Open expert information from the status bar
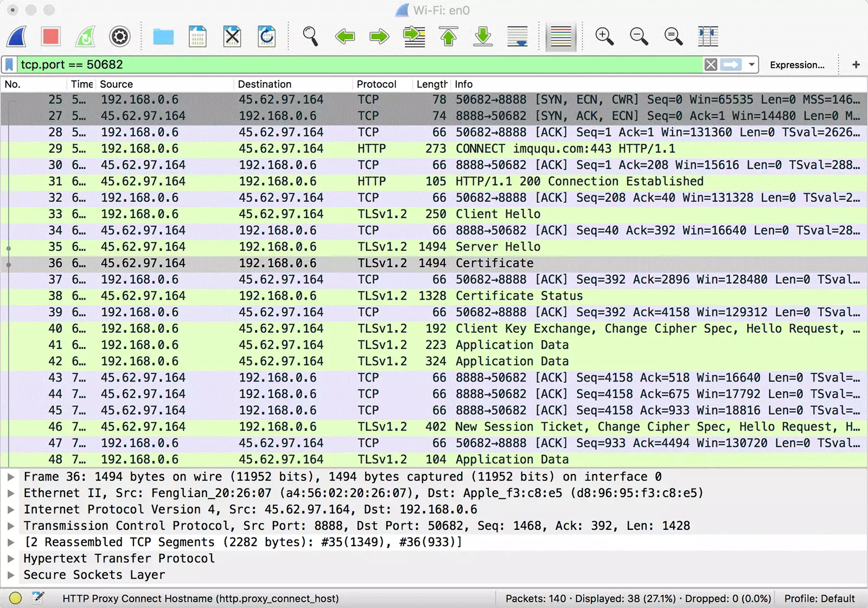The height and width of the screenshot is (608, 868). point(16,598)
